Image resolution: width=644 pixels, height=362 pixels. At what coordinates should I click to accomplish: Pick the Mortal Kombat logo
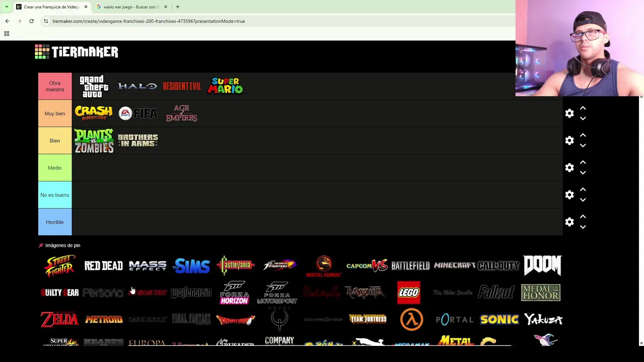324,266
